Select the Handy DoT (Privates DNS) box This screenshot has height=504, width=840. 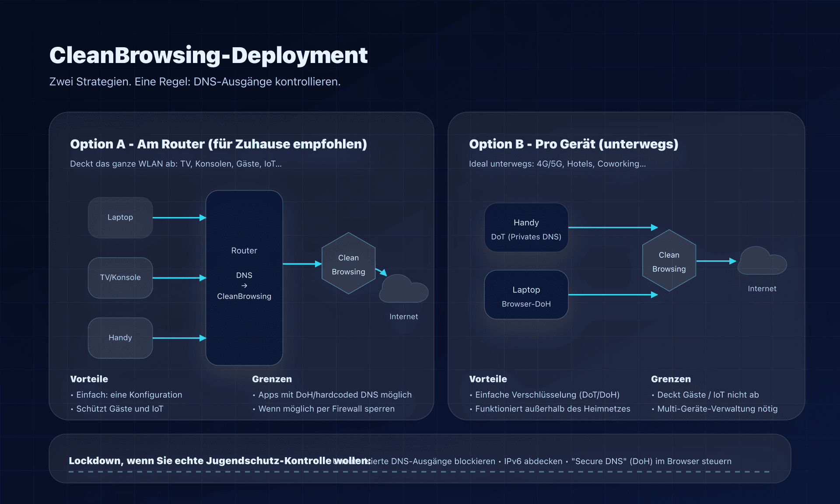coord(526,228)
